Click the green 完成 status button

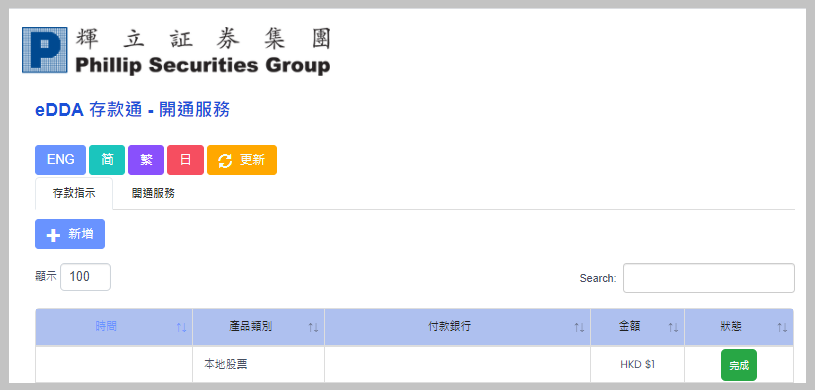[739, 365]
